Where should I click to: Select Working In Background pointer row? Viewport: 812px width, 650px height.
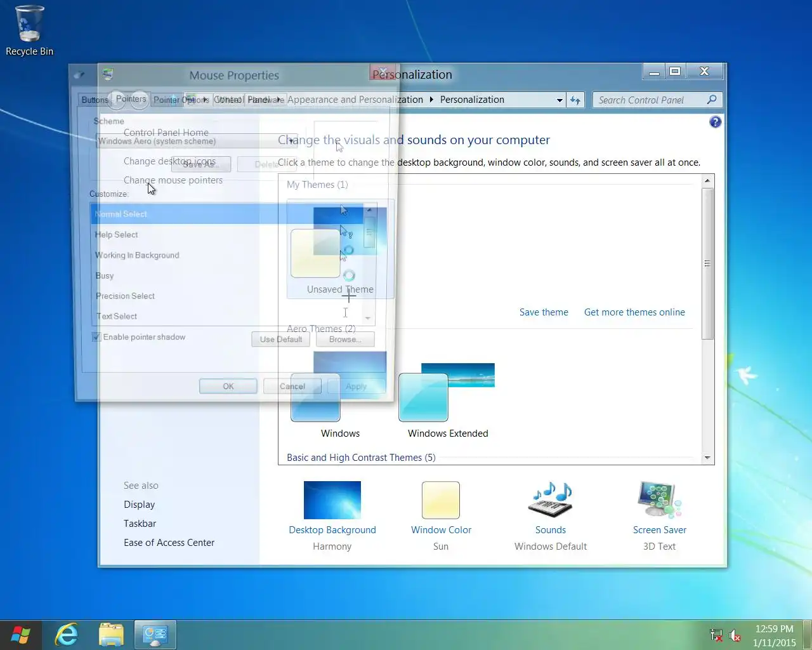click(227, 255)
